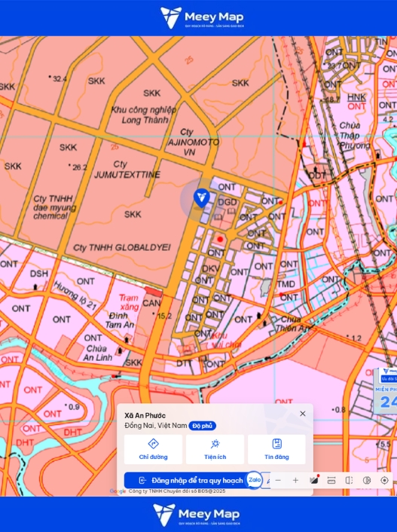Click the Cty AJINOMOTO VN label
Screen dimensions: 397x532
pos(194,142)
